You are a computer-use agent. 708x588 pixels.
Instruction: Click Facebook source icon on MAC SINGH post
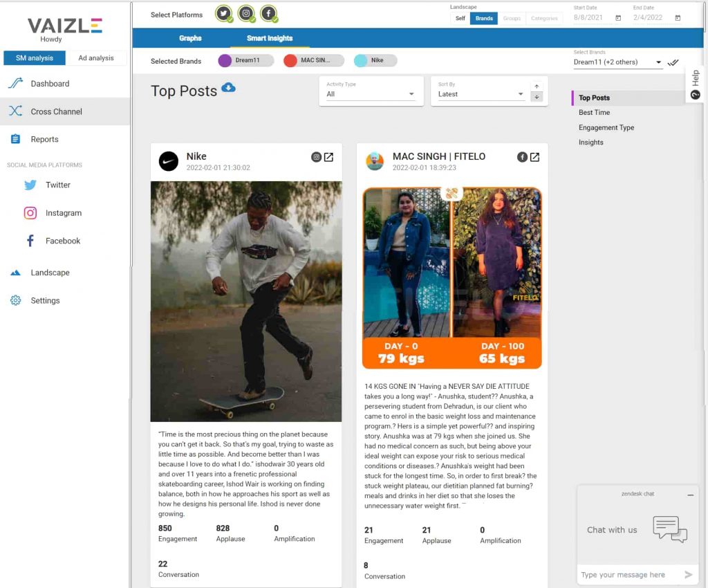coord(522,157)
